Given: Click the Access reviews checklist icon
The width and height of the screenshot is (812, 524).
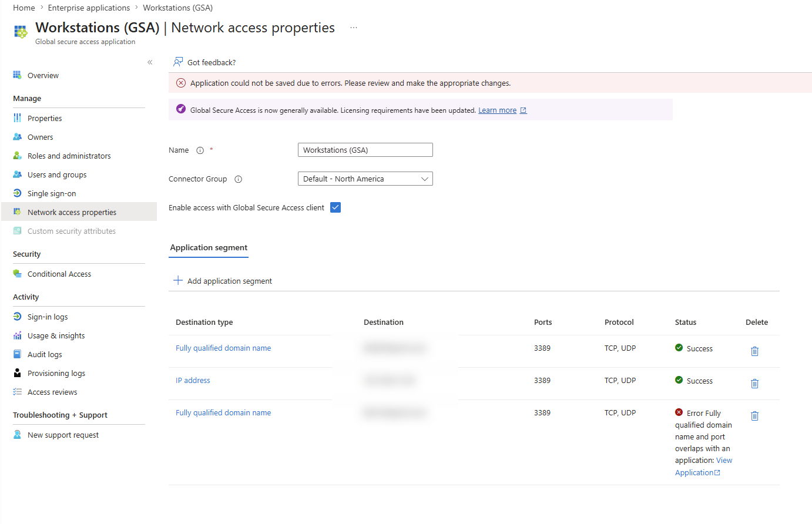Looking at the screenshot, I should click(x=18, y=392).
